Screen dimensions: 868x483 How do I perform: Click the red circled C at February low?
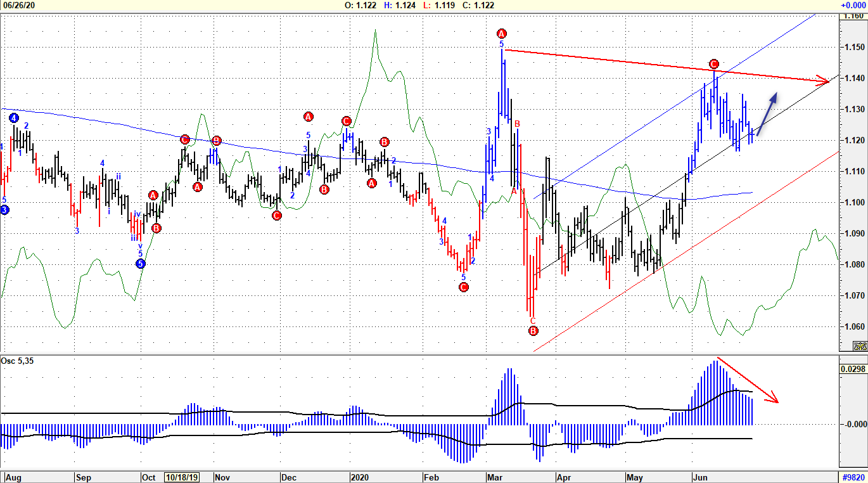click(x=463, y=287)
